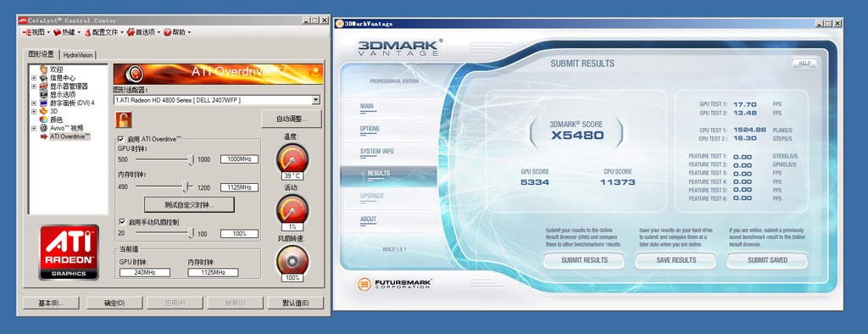The image size is (868, 334).
Task: Expand the 3D tree node
Action: (x=33, y=111)
